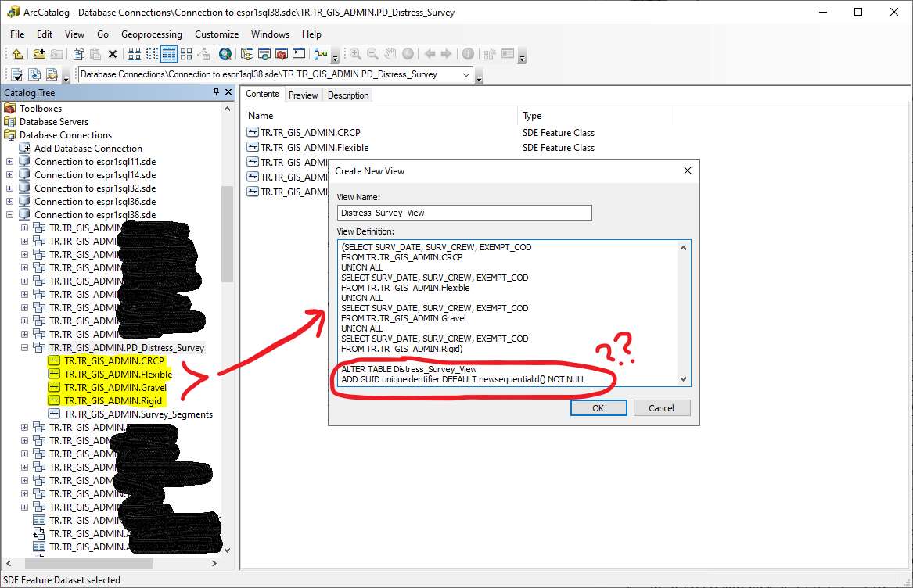This screenshot has height=588, width=913.
Task: Switch to the Preview tab
Action: (x=304, y=95)
